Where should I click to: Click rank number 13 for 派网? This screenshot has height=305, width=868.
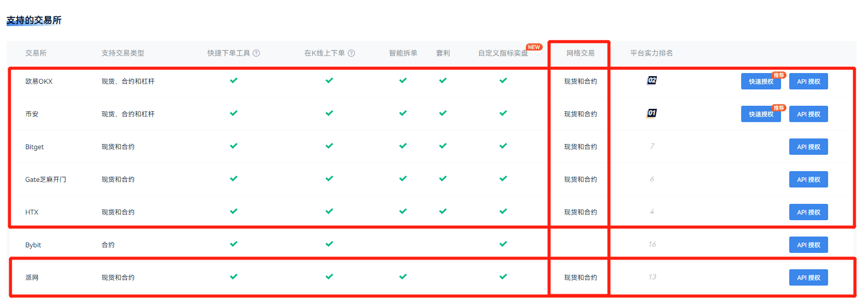click(652, 277)
